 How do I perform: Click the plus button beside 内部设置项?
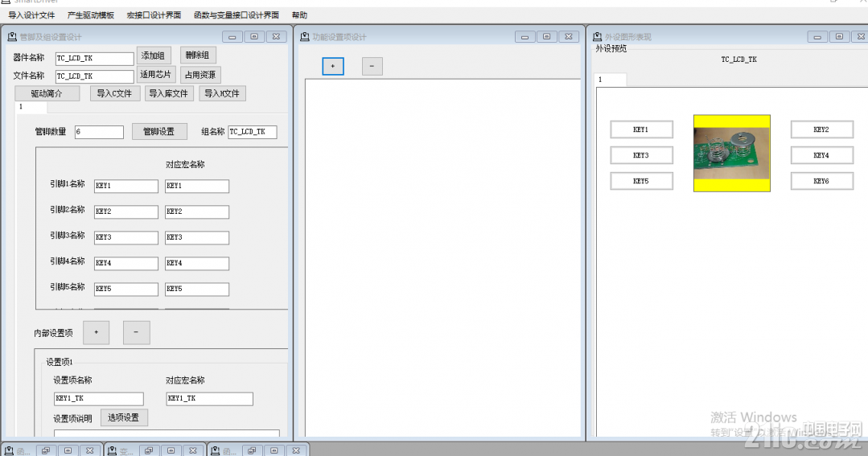point(97,333)
